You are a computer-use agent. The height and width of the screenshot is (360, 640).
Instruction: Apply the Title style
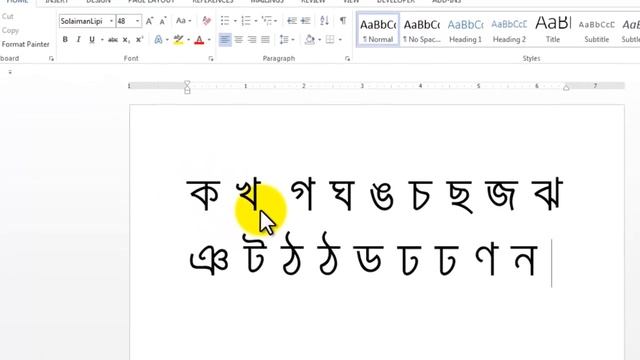[x=553, y=30]
